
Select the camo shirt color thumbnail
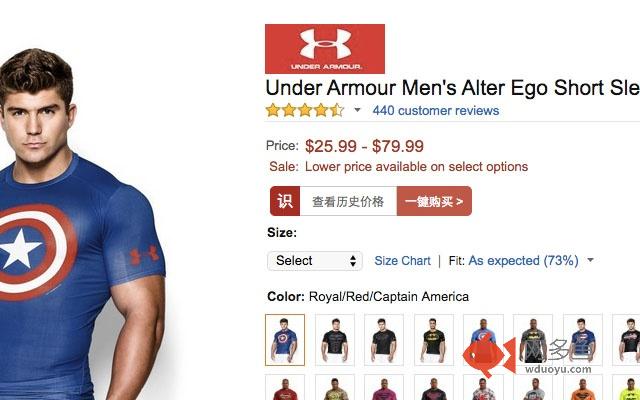pos(335,387)
